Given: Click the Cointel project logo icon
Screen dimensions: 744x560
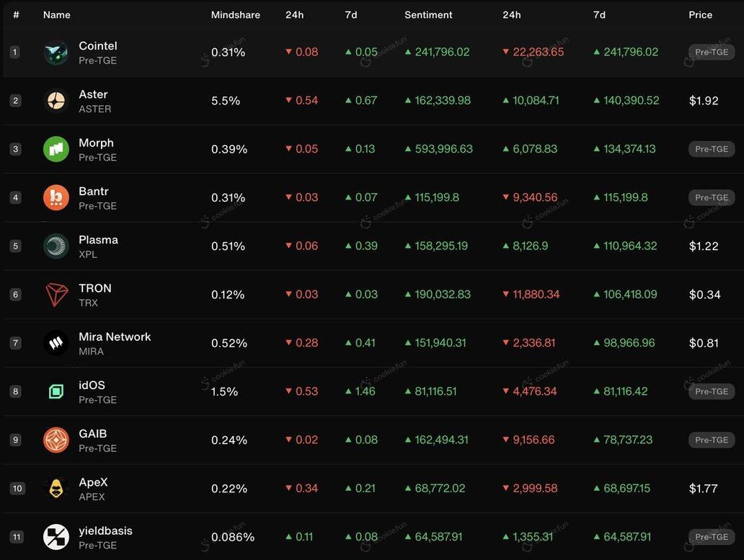Looking at the screenshot, I should [56, 53].
